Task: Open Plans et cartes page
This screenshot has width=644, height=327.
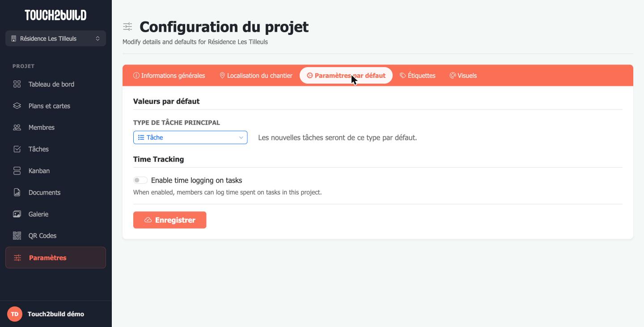Action: [x=55, y=106]
